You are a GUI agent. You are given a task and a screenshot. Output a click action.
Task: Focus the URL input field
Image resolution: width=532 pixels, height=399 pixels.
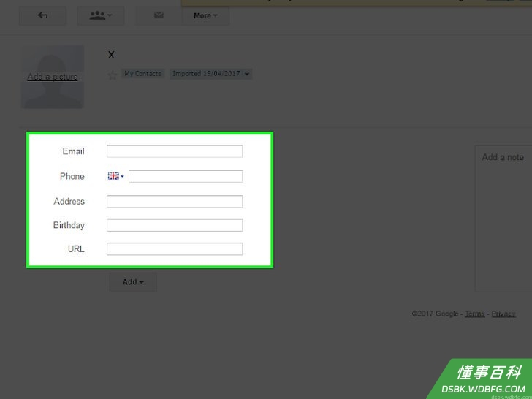click(x=175, y=249)
